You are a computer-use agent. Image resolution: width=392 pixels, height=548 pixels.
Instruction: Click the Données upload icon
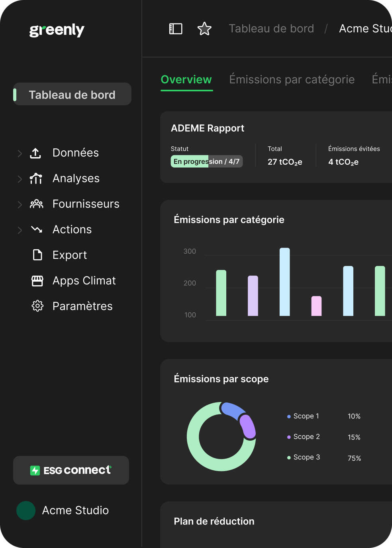pos(35,153)
